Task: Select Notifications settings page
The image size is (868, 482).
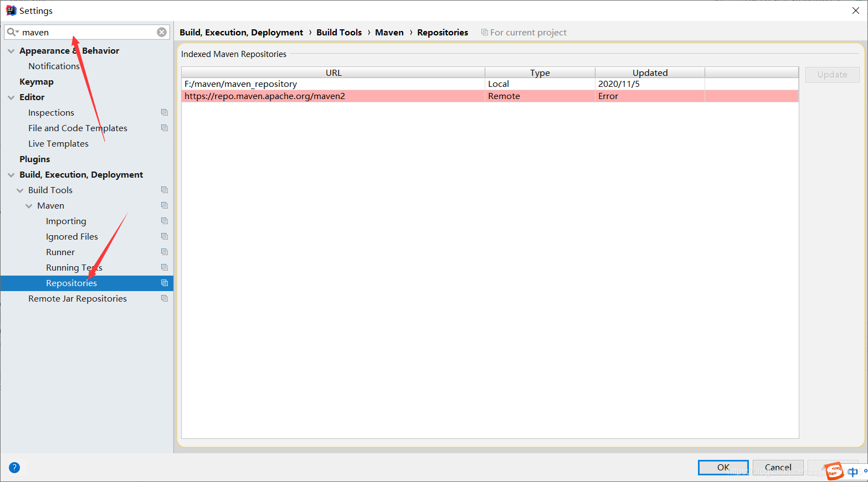Action: point(54,66)
